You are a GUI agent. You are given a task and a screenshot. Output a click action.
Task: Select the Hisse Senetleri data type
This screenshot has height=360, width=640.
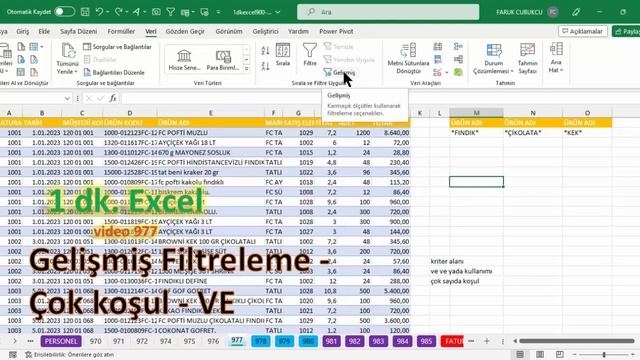click(184, 60)
